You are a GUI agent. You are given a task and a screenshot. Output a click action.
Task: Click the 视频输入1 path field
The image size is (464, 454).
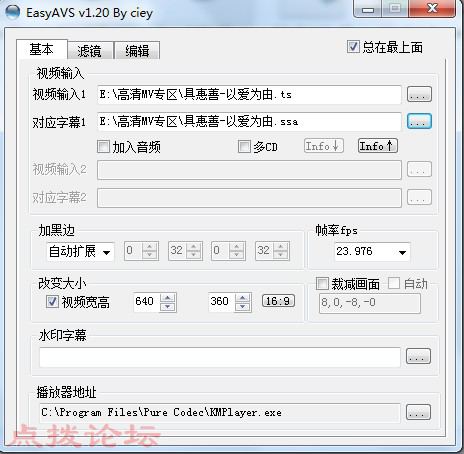(x=249, y=95)
